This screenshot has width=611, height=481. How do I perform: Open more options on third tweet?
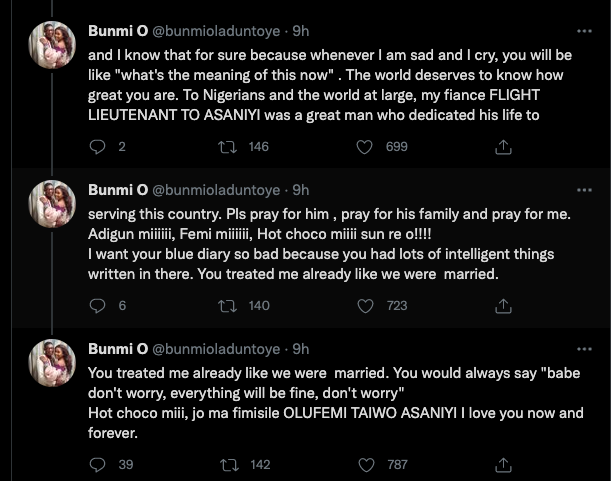click(584, 348)
